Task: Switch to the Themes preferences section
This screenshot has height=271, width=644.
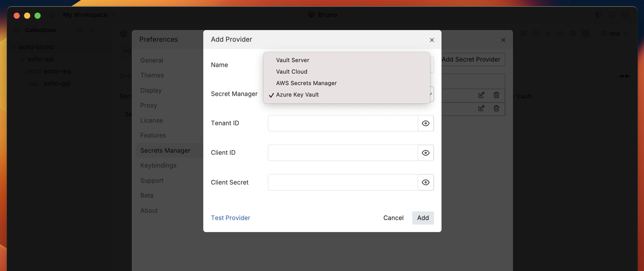Action: [152, 75]
